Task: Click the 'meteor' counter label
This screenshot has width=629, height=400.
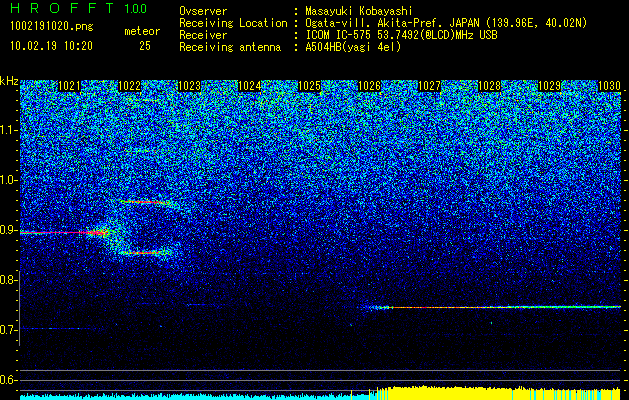Action: coord(142,31)
